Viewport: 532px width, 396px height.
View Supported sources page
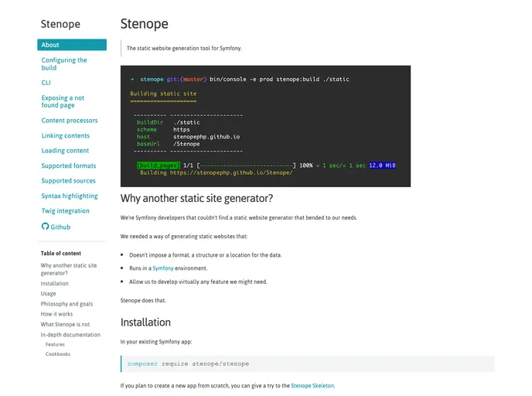(68, 181)
